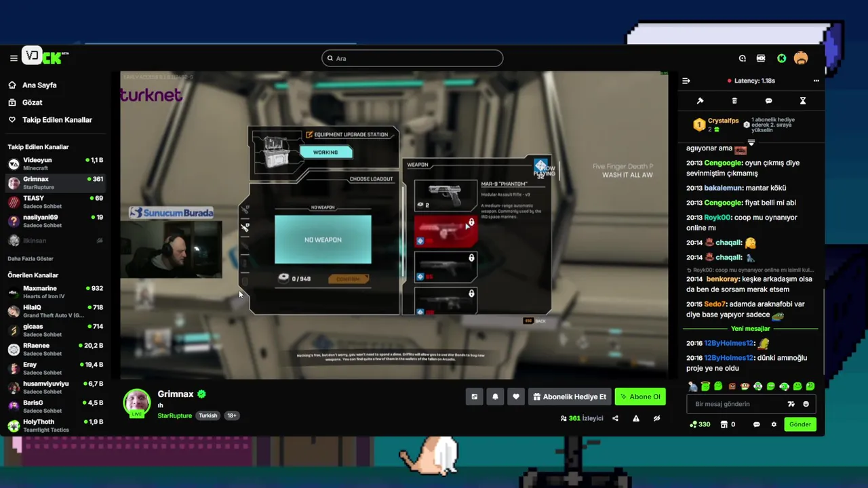
Task: Open recommended channel BarisG
Action: 56,407
